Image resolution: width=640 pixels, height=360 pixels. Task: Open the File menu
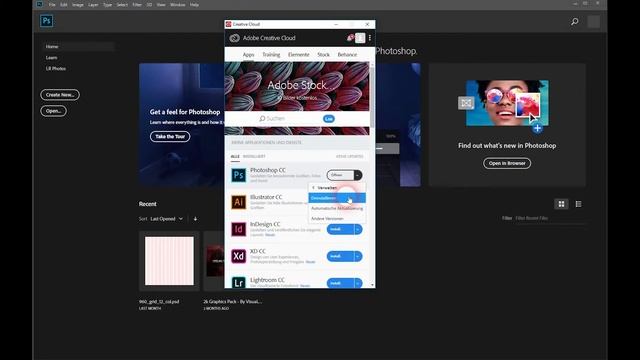pyautogui.click(x=52, y=4)
